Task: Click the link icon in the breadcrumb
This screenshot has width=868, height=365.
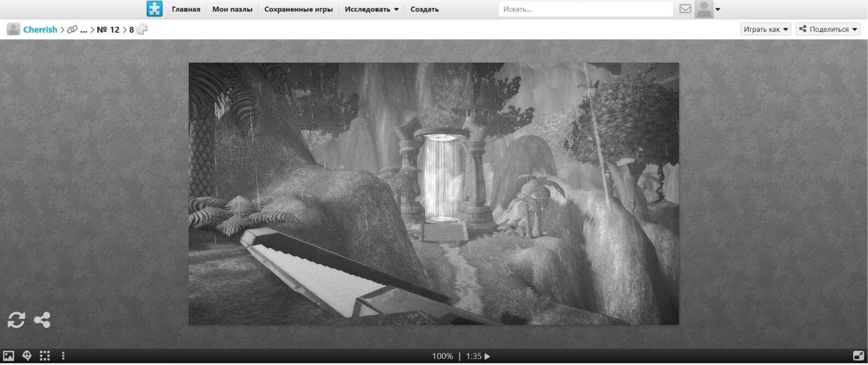Action: pos(72,30)
